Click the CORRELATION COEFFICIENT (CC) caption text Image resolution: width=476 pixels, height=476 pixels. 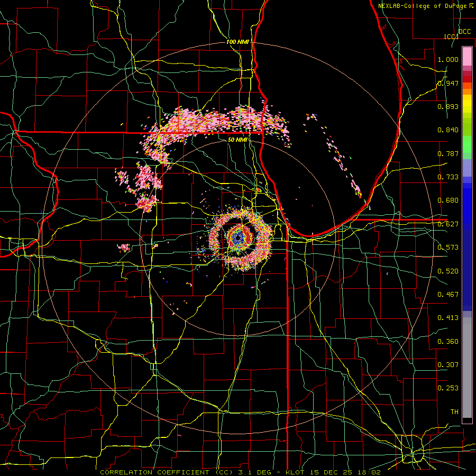167,472
